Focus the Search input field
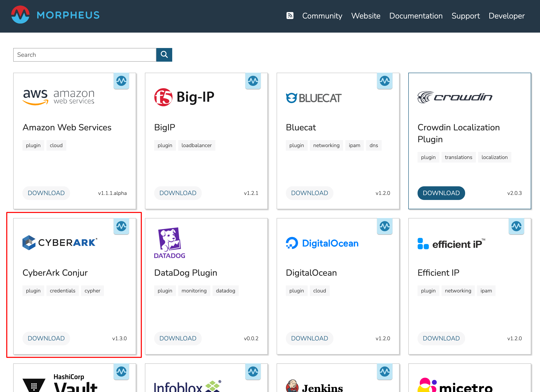This screenshot has height=392, width=540. tap(85, 55)
